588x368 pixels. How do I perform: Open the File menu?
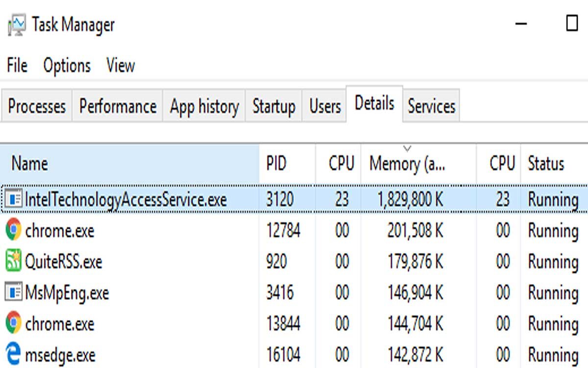[x=17, y=65]
